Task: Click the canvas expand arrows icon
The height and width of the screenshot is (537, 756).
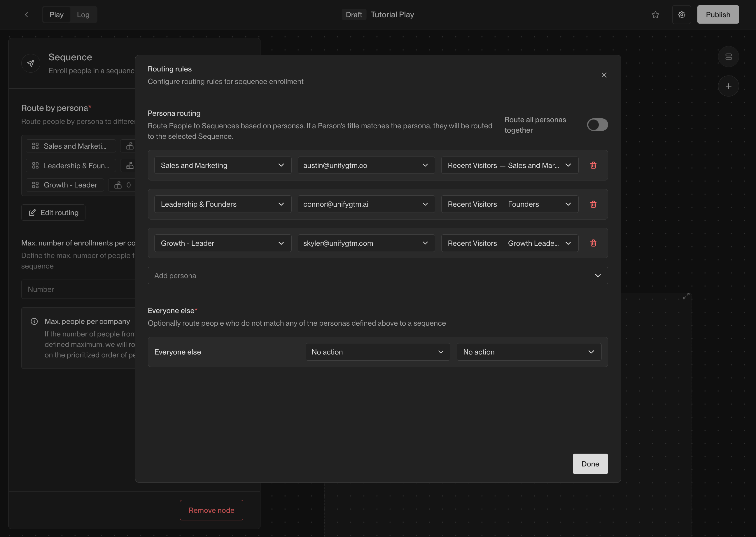Action: 686,296
